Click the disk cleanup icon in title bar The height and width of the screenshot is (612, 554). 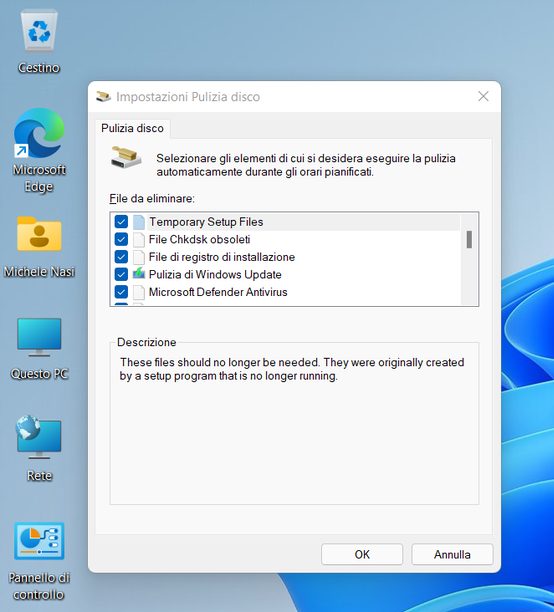(103, 96)
